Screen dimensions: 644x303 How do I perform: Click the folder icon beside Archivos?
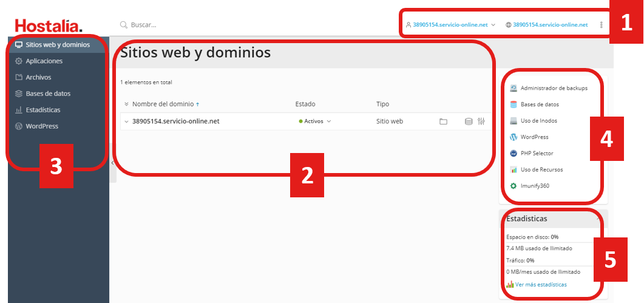(18, 77)
